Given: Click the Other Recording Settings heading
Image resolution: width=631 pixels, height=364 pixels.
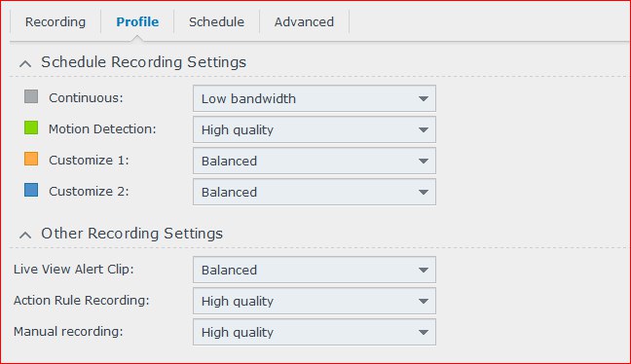Looking at the screenshot, I should pos(132,234).
